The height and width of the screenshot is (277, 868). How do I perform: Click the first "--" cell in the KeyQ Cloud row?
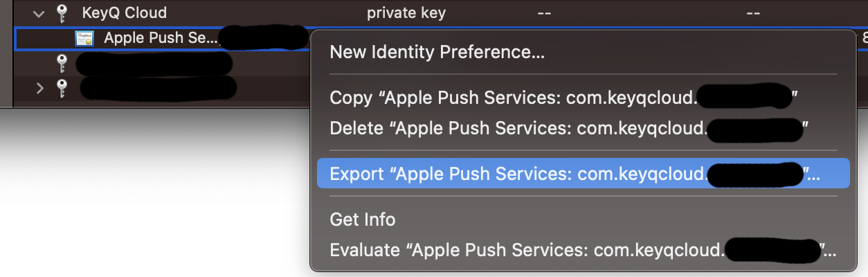[545, 12]
